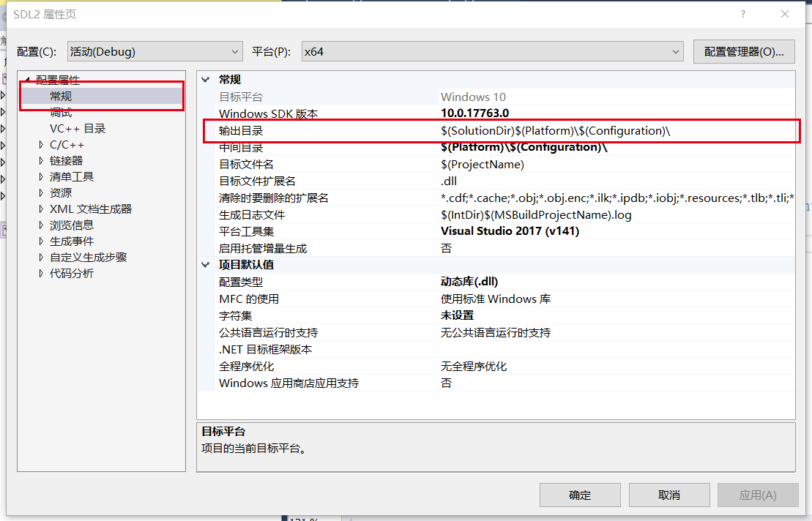Collapse the 配置属性 tree node
The height and width of the screenshot is (521, 812).
click(27, 79)
